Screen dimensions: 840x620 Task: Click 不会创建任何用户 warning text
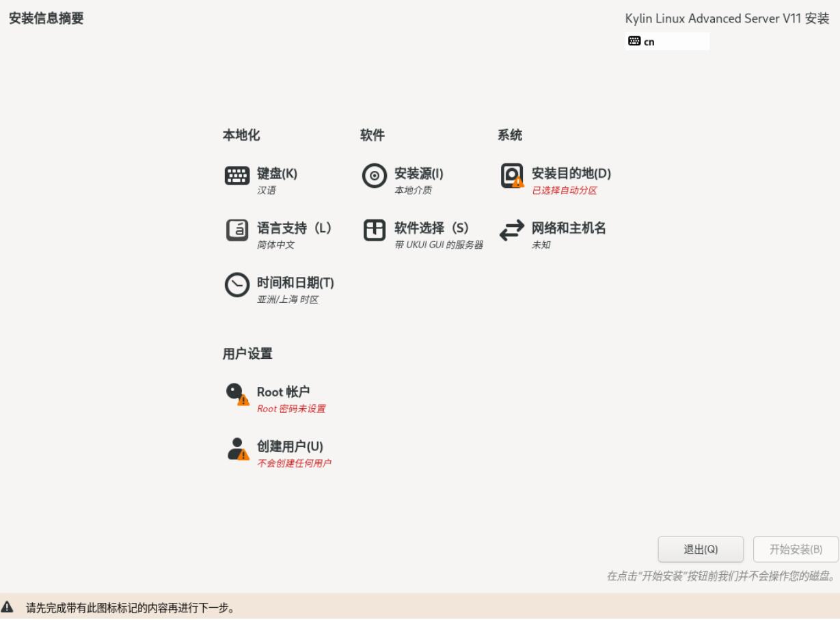pyautogui.click(x=294, y=463)
